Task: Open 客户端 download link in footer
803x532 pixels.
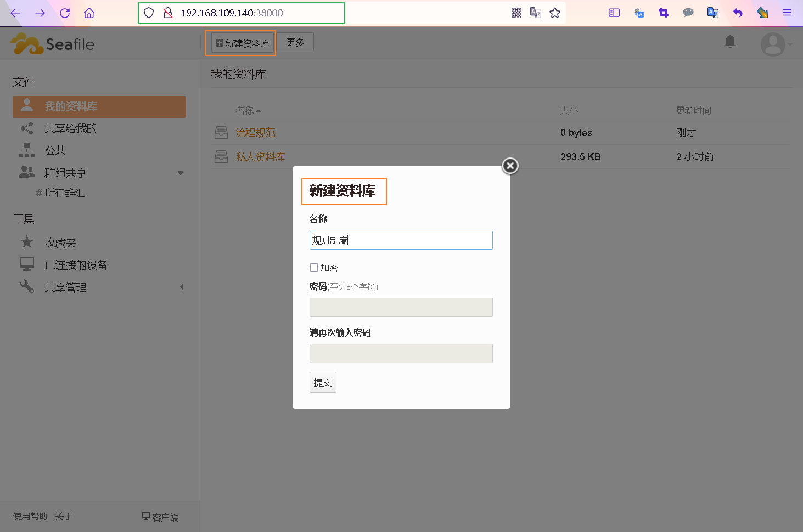Action: 161,517
